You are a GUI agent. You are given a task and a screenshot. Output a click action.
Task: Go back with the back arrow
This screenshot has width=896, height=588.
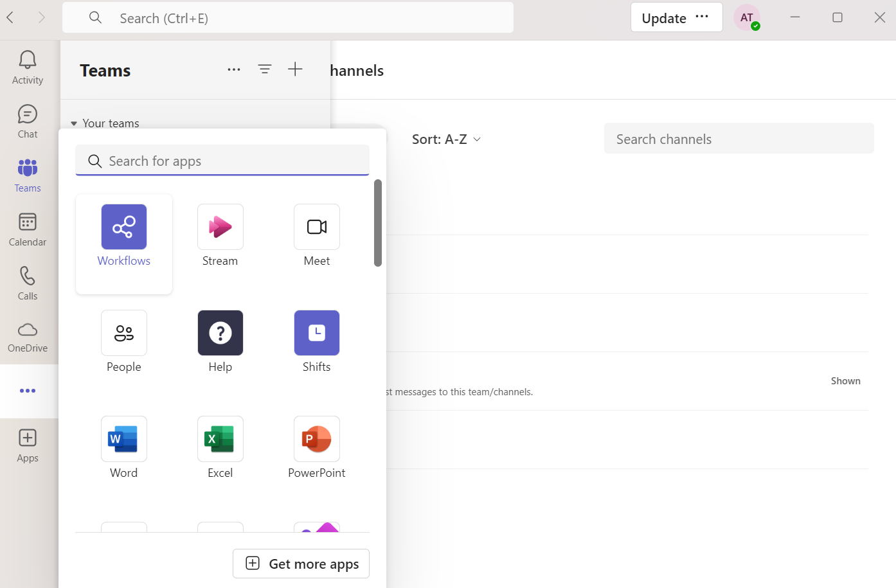10,18
